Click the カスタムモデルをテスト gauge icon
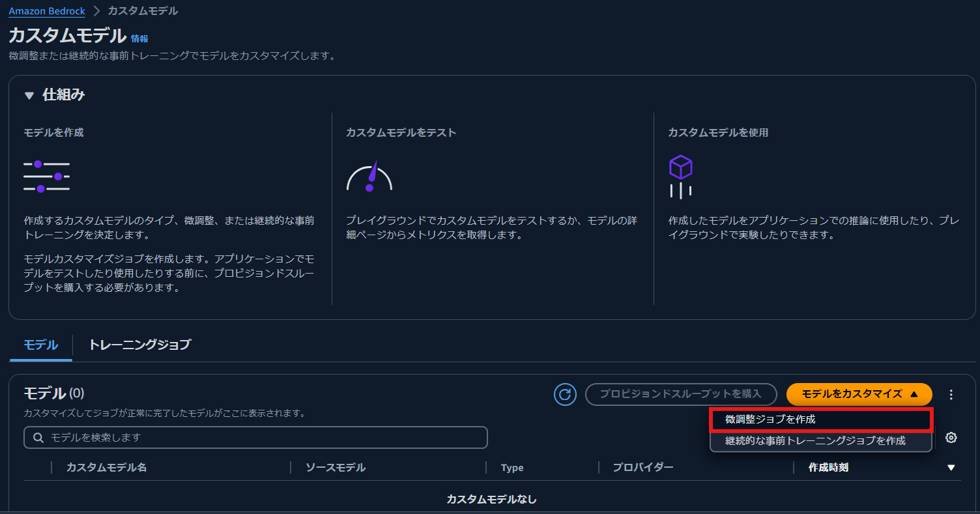The image size is (980, 514). 369,175
